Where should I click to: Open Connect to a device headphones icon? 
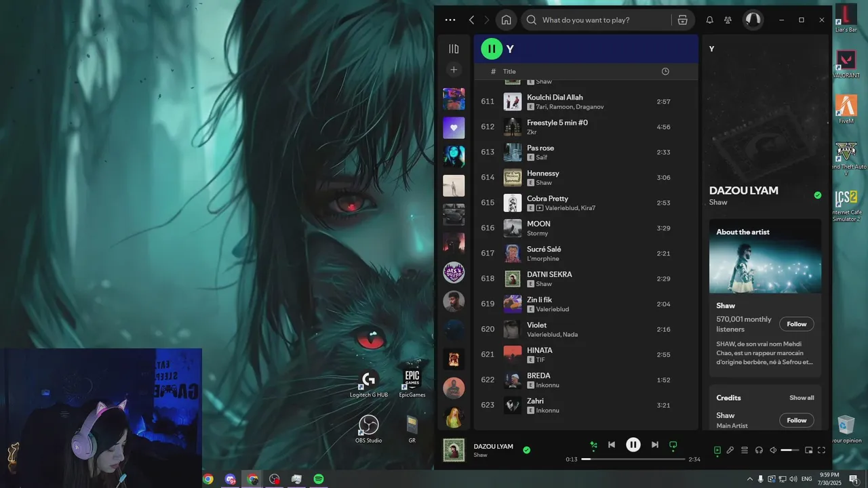point(759,450)
